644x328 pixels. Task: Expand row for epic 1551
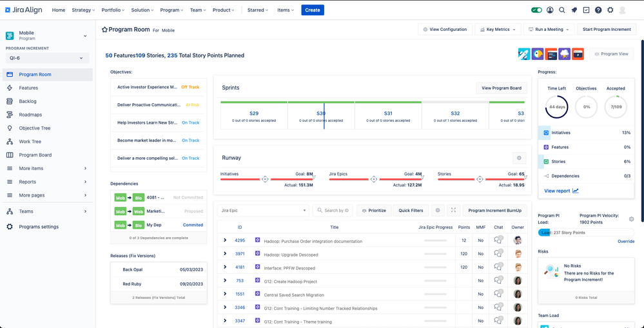[x=225, y=294]
